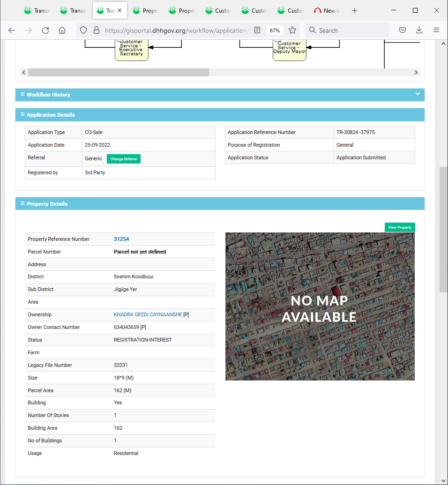
Task: Go back to the previous page
Action: (x=12, y=30)
